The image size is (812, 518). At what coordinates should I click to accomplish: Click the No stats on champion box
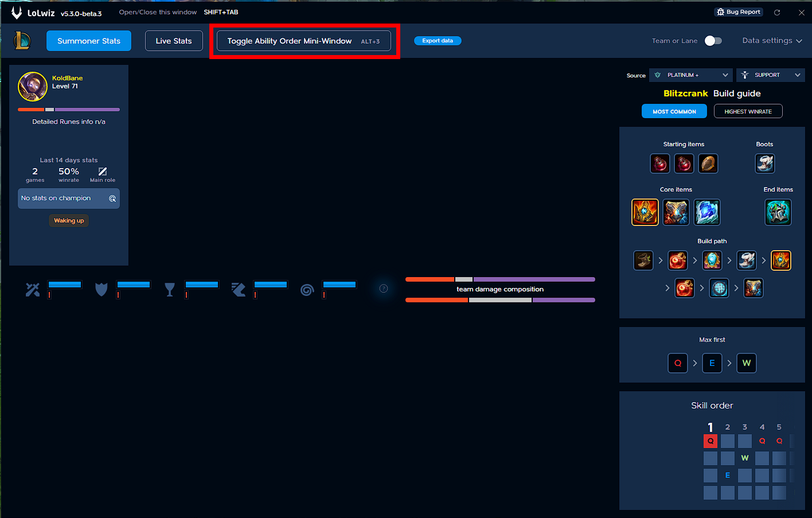tap(69, 198)
